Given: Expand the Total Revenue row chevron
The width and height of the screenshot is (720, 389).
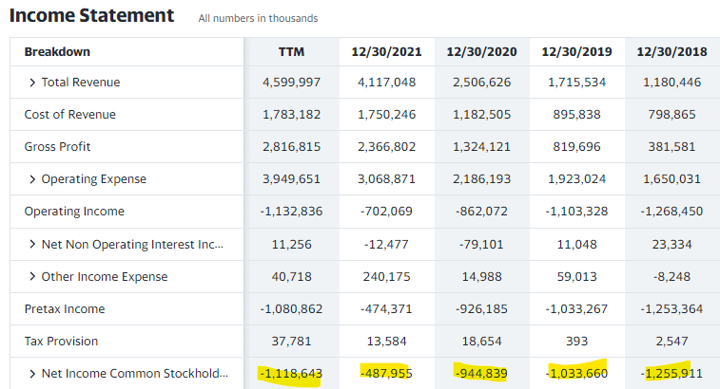Looking at the screenshot, I should point(32,83).
